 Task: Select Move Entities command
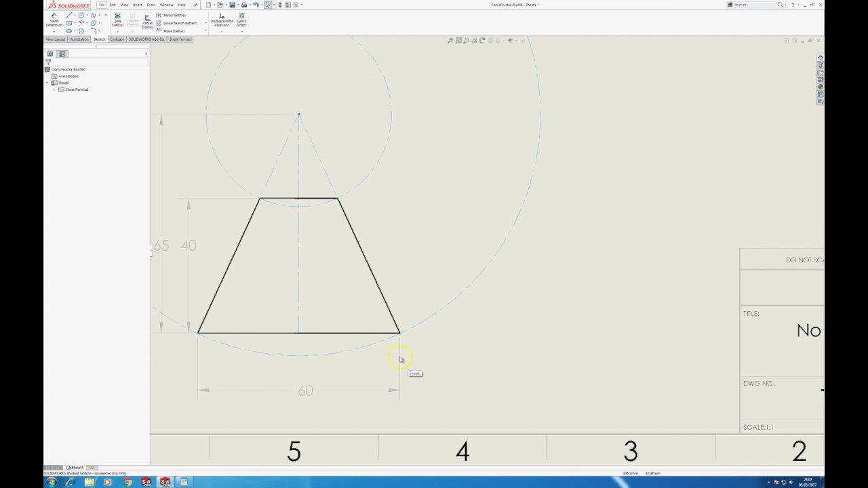click(170, 31)
